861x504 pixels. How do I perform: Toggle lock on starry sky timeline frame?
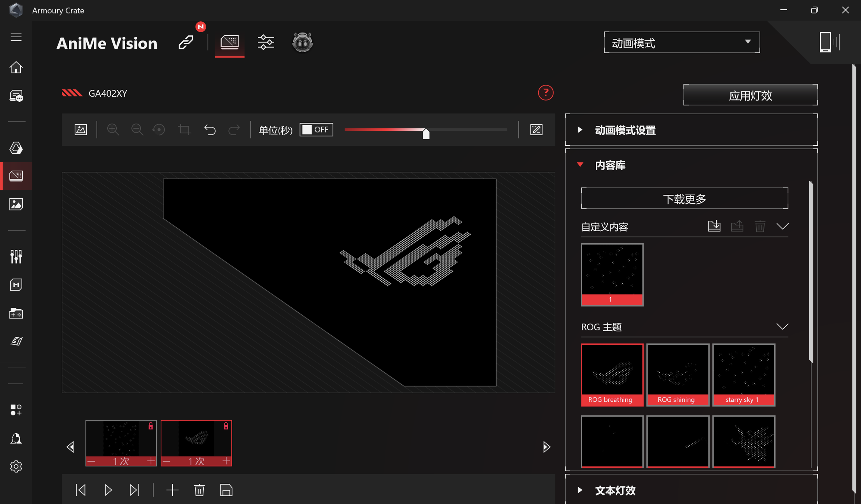[150, 426]
